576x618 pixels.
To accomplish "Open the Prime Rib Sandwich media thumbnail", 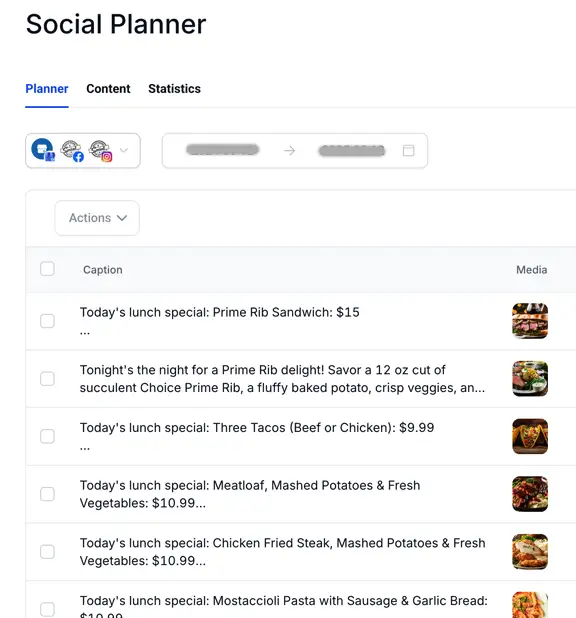I will (x=530, y=321).
